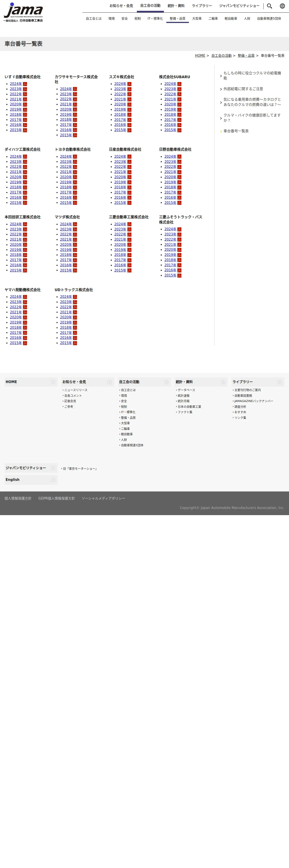The width and height of the screenshot is (289, 868).
Task: Open PDF icon beside スズキ 2022年
Action: click(129, 94)
